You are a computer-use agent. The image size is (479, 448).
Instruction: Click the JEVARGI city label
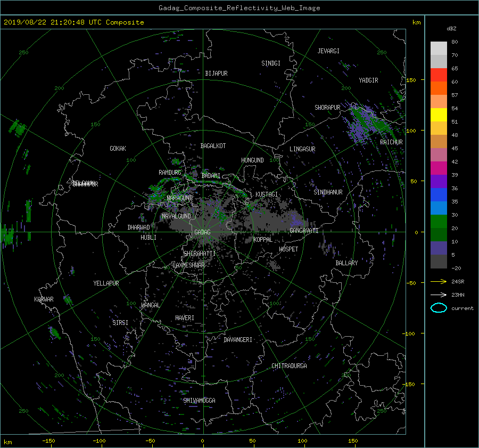click(328, 51)
